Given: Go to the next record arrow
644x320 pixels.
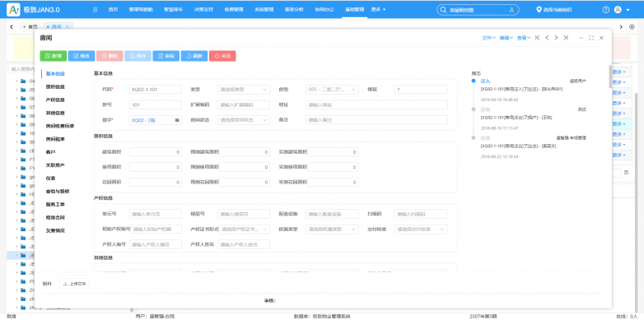Looking at the screenshot, I should pyautogui.click(x=556, y=38).
